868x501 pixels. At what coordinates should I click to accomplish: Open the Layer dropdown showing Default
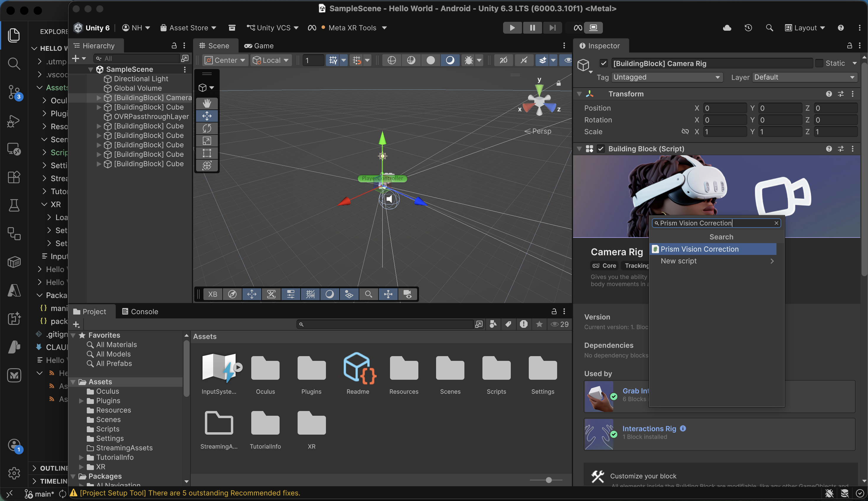pos(804,77)
